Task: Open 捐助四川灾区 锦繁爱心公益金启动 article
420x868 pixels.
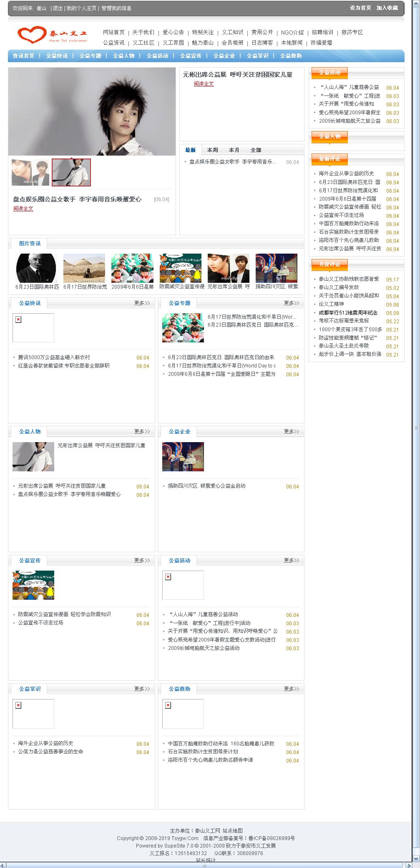Action: [x=207, y=486]
